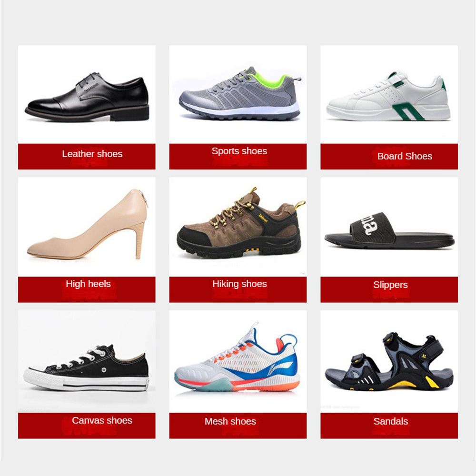Open the Sports shoes category
The width and height of the screenshot is (476, 476).
coord(239,151)
